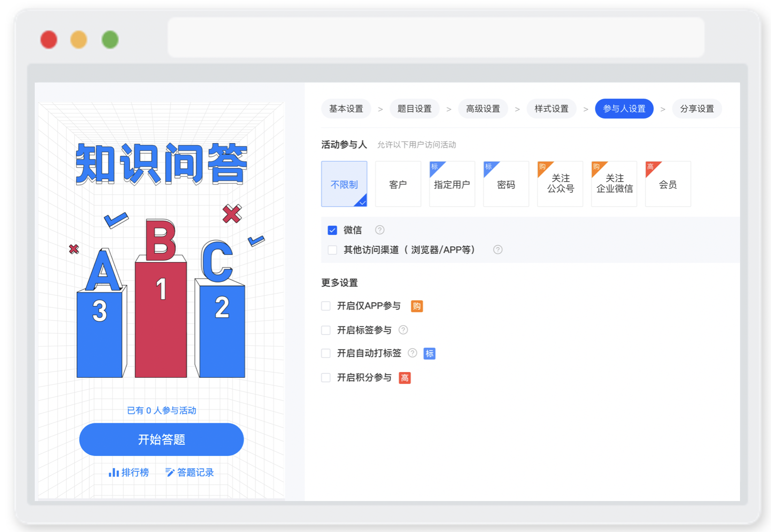Click the 开始答题 button
Screen dimensions: 771x532
coord(162,440)
